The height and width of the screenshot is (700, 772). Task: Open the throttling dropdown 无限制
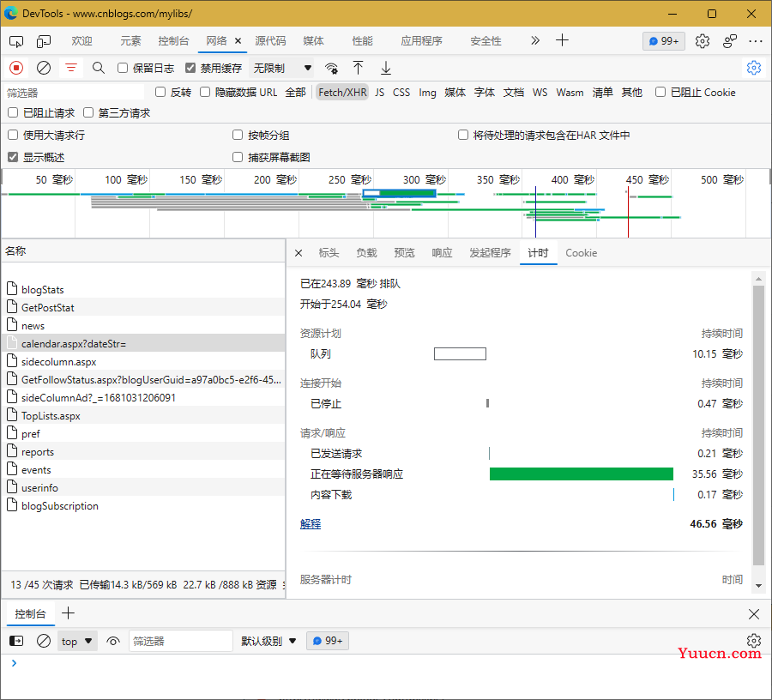click(282, 68)
